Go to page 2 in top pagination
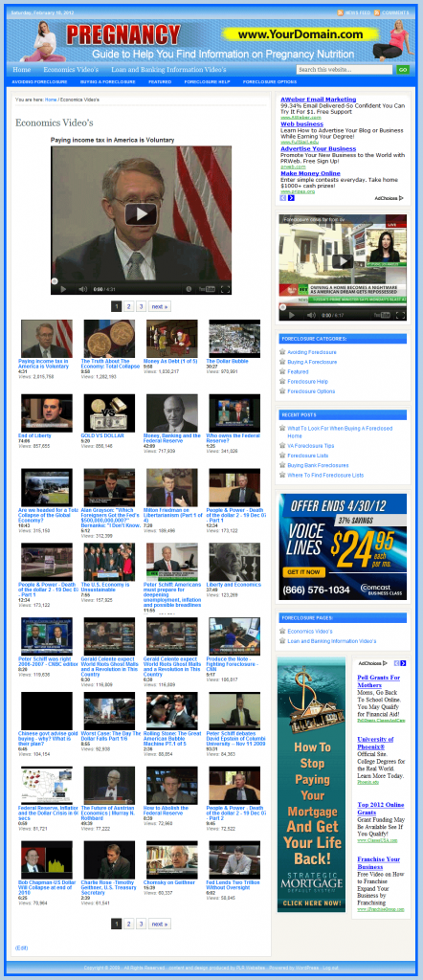Viewport: 423px width, 980px height. pyautogui.click(x=128, y=306)
